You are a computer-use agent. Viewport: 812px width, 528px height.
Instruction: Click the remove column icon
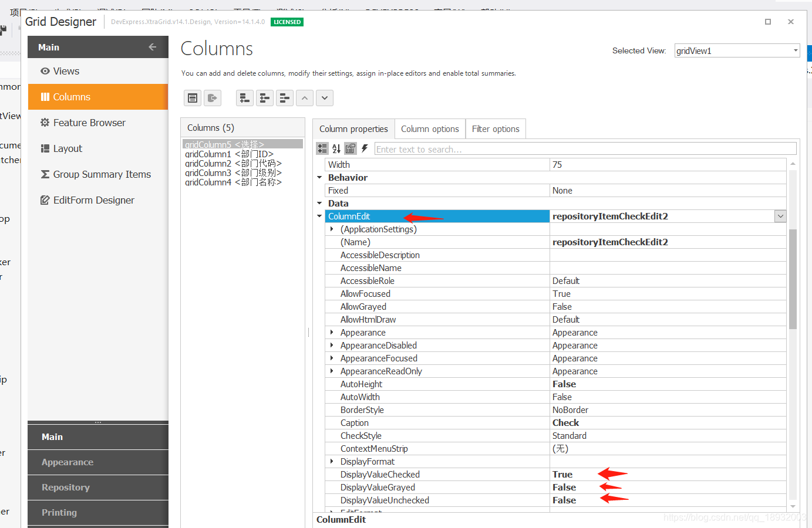[285, 98]
